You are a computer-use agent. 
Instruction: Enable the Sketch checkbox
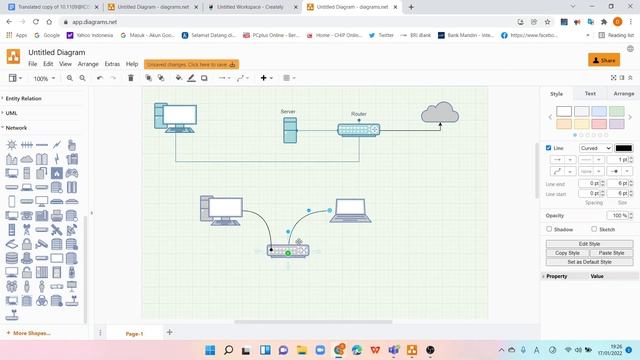tap(594, 229)
